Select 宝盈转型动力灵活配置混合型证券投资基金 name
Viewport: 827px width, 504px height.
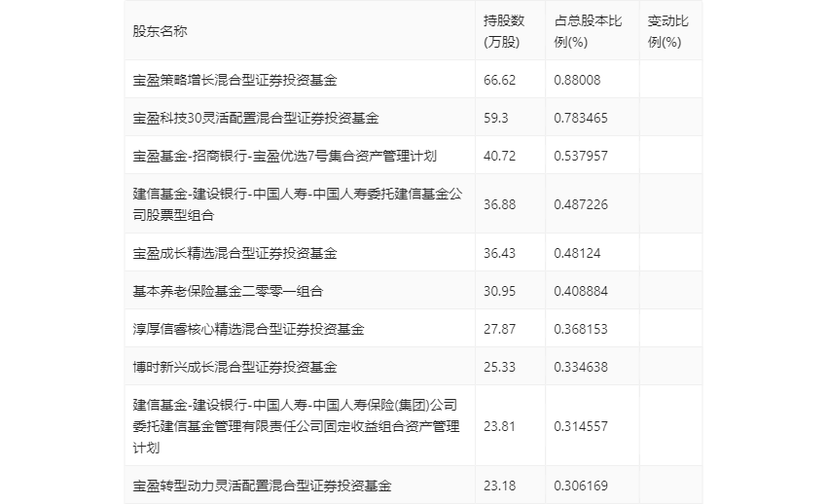tap(262, 486)
